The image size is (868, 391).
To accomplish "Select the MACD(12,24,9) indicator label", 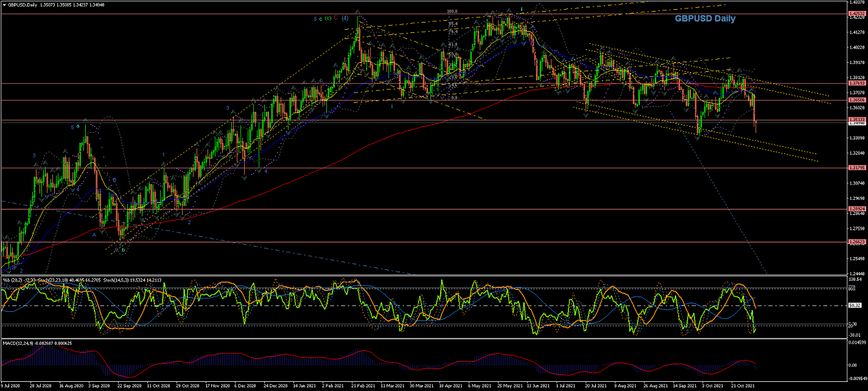I will click(18, 343).
